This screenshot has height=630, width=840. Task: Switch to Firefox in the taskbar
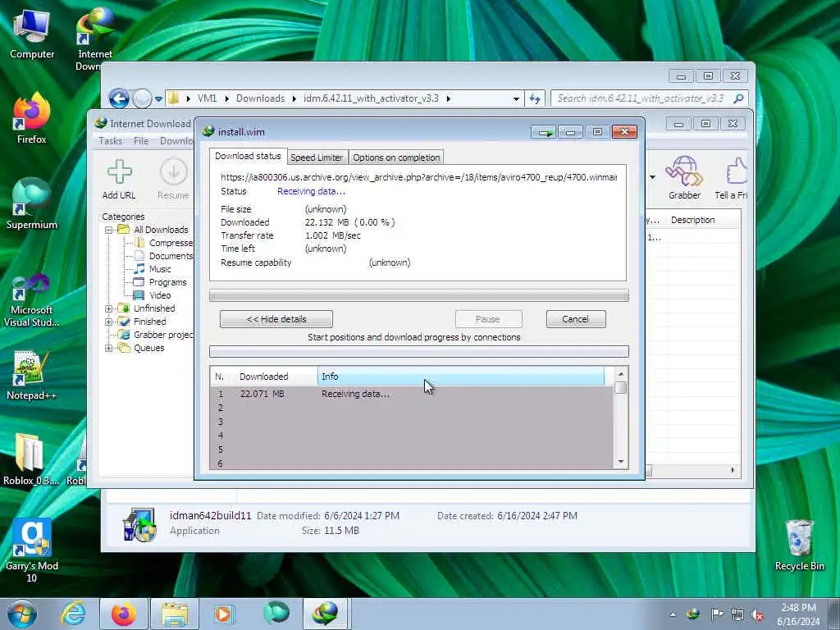pos(123,614)
